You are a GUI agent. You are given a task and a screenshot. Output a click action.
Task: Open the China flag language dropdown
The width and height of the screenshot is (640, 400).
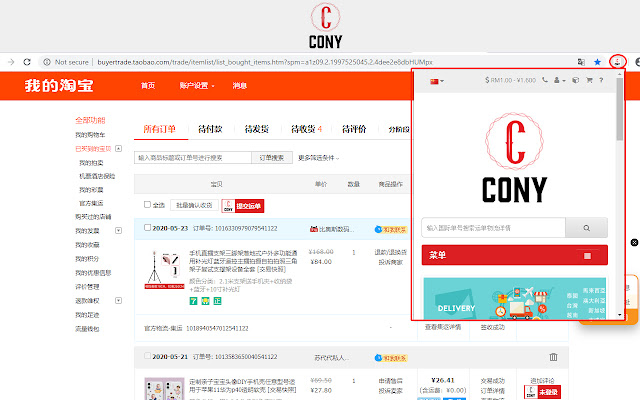tap(437, 81)
